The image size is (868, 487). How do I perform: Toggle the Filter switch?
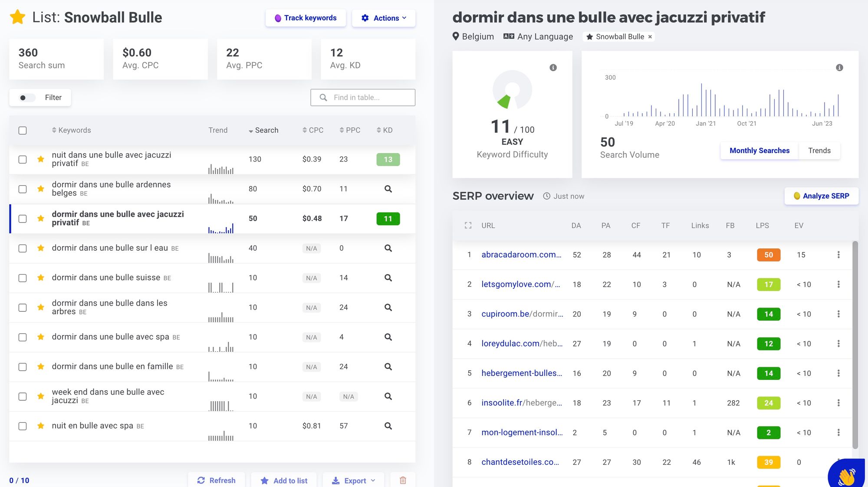27,98
